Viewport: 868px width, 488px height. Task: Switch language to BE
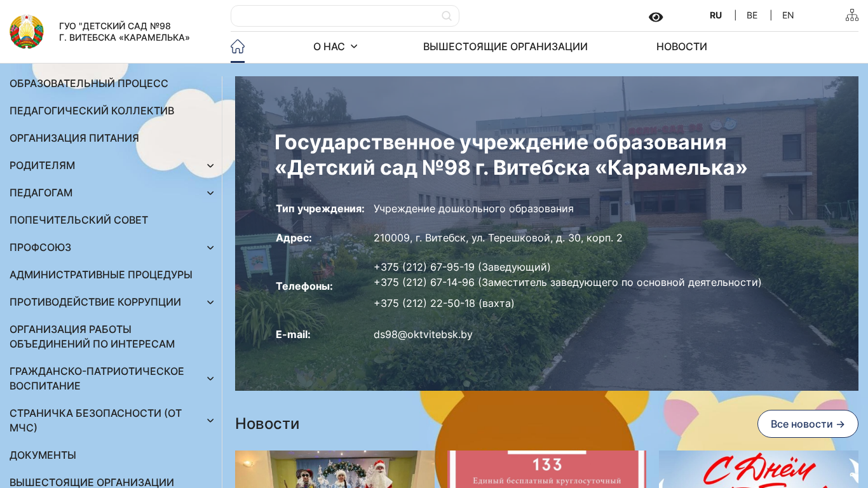(x=752, y=15)
